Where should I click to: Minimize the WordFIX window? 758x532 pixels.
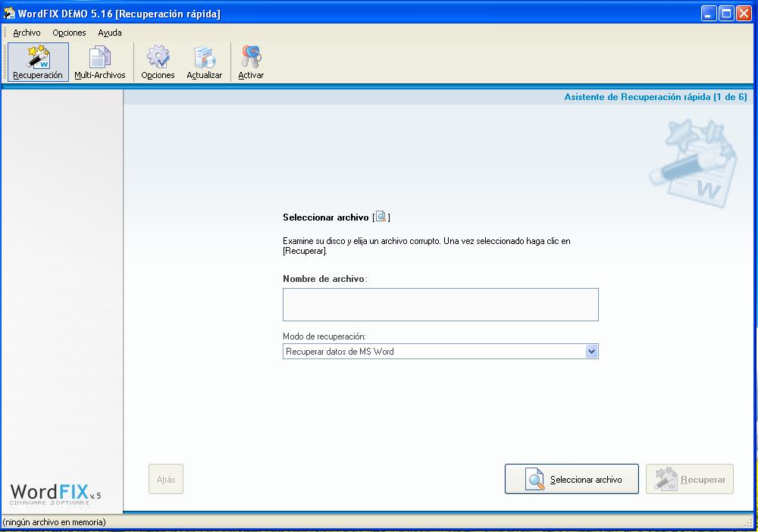pos(708,13)
